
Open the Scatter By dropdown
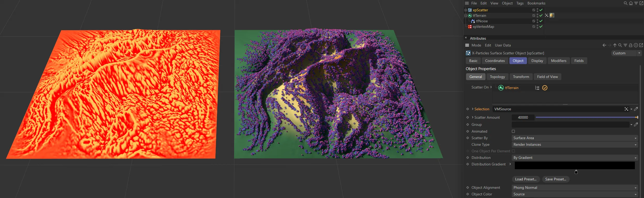pyautogui.click(x=575, y=138)
